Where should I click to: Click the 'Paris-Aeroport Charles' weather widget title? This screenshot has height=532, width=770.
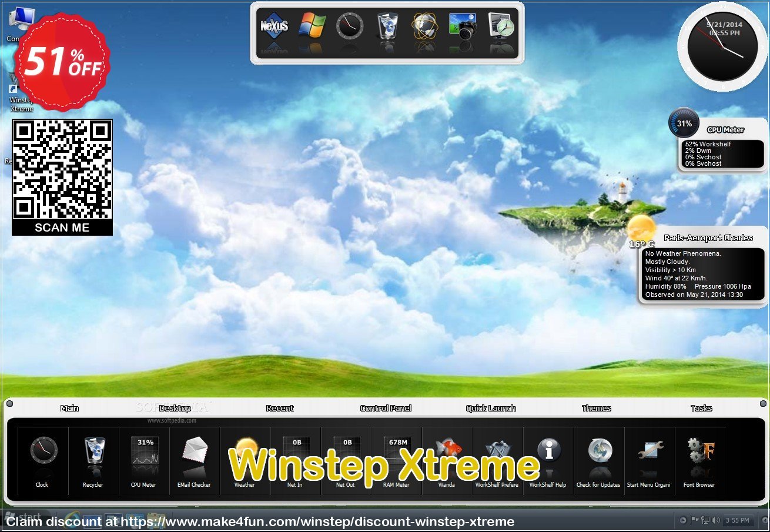point(708,237)
